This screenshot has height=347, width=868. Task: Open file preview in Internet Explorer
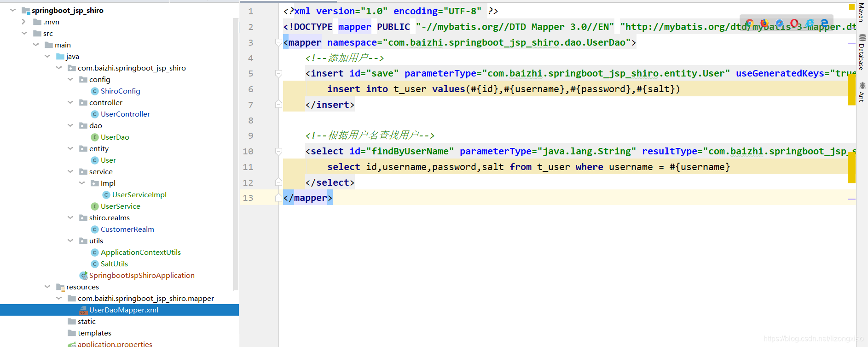point(810,23)
